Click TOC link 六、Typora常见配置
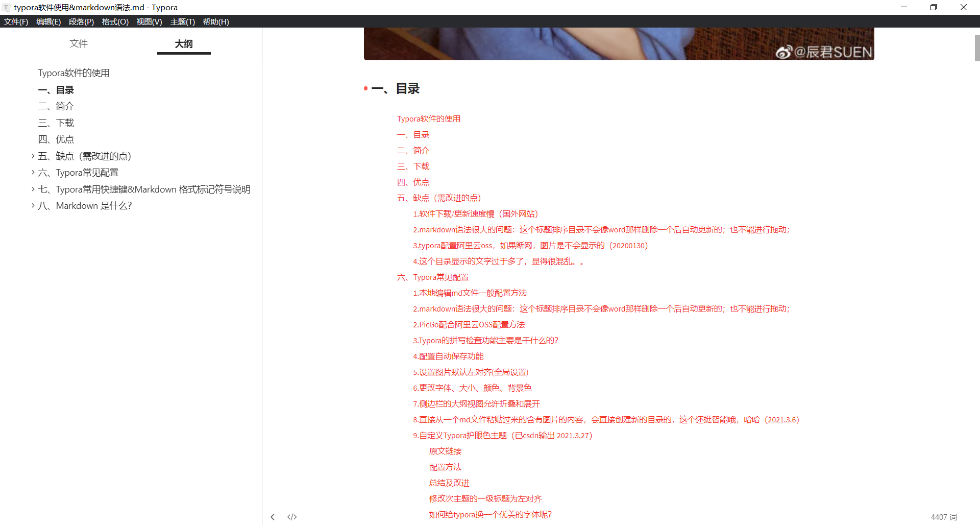Screen dimensions: 980x525 pos(433,277)
